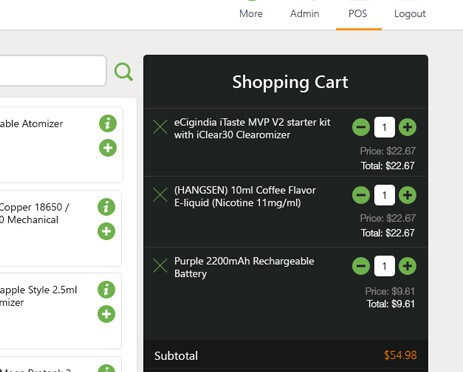The height and width of the screenshot is (372, 463).
Task: Show info for Copper 18650 Mechanical product
Action: 106,207
